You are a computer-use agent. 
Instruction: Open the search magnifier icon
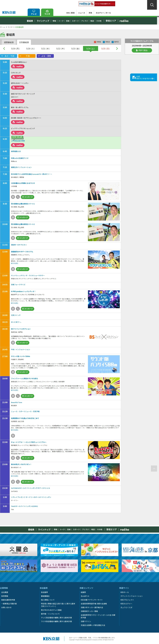click(152, 5)
